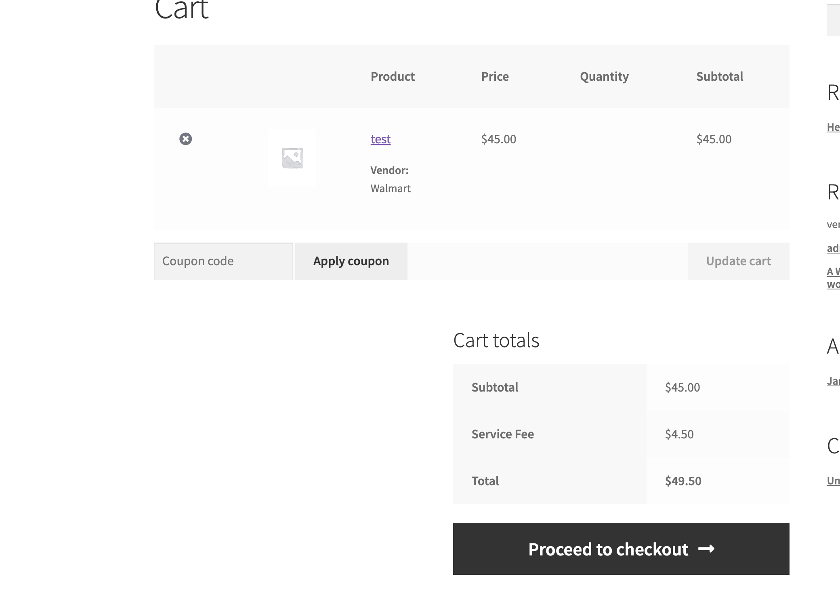
Task: Click the Update cart button
Action: pos(739,261)
